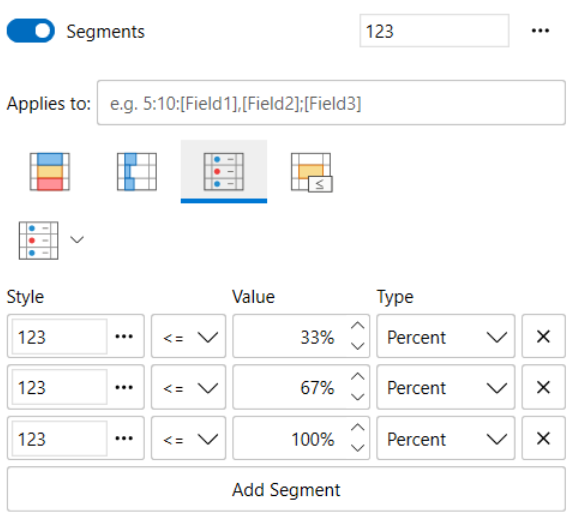Toggle the Segments switch off
The image size is (572, 513).
point(31,31)
